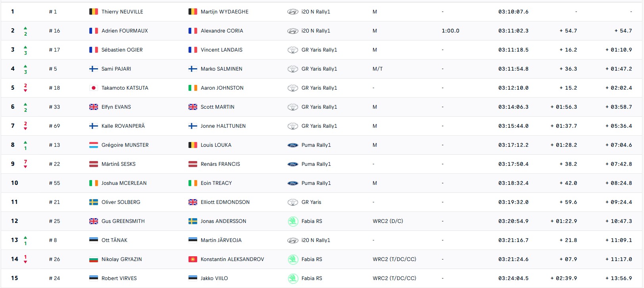Click Robert VIRVES' total time 03:24:04.5

click(513, 278)
